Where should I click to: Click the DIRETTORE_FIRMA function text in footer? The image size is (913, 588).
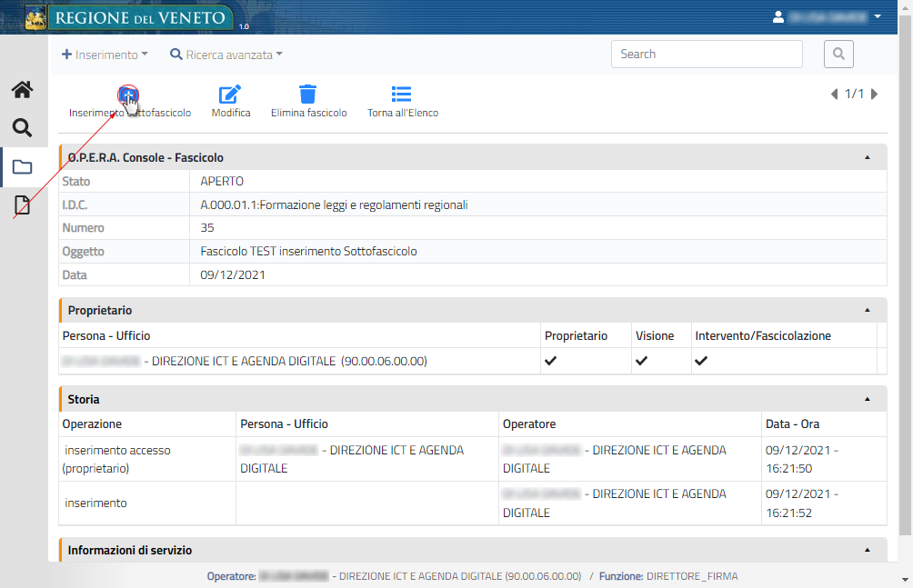click(x=692, y=576)
